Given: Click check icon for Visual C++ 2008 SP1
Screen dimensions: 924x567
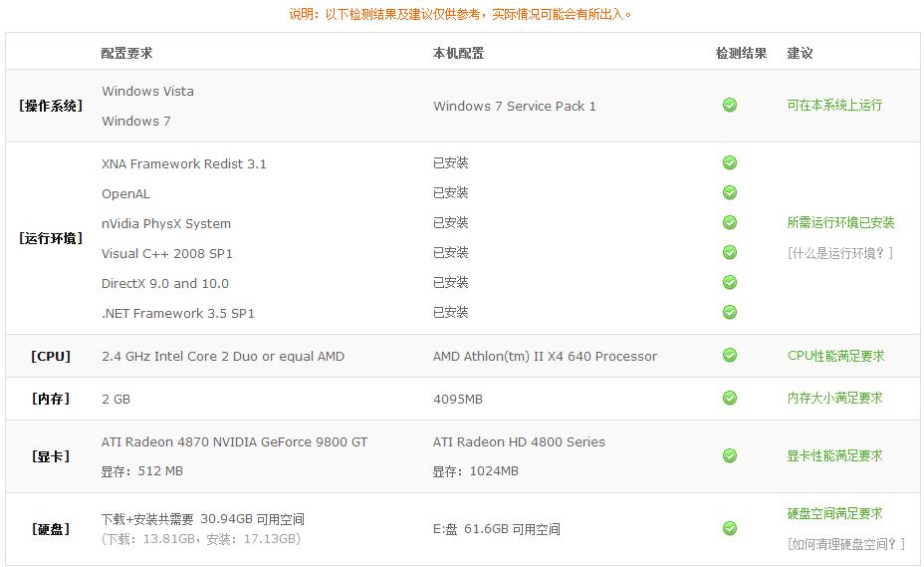Looking at the screenshot, I should pyautogui.click(x=730, y=252).
